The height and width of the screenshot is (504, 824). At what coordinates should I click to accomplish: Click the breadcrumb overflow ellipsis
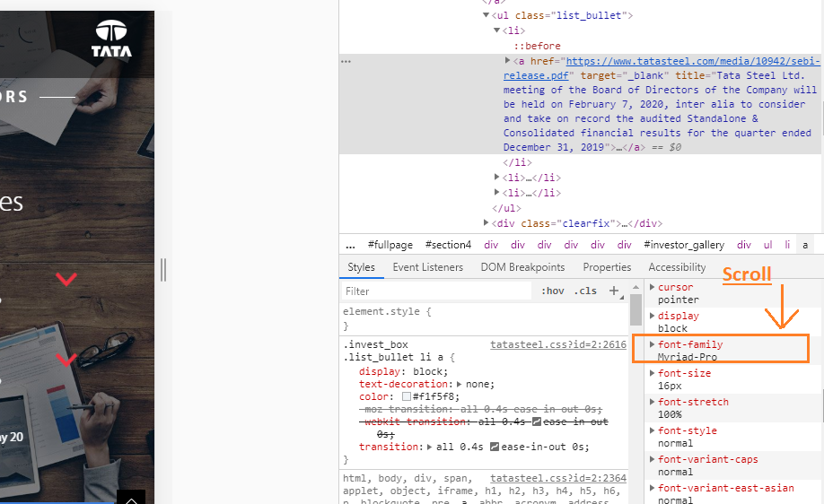351,245
